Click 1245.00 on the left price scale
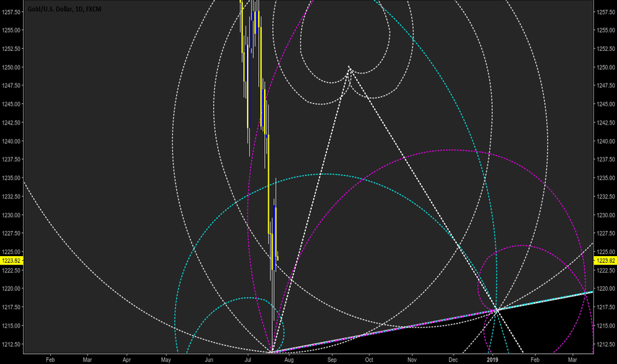Screen dimensions: 617x364 coord(11,105)
